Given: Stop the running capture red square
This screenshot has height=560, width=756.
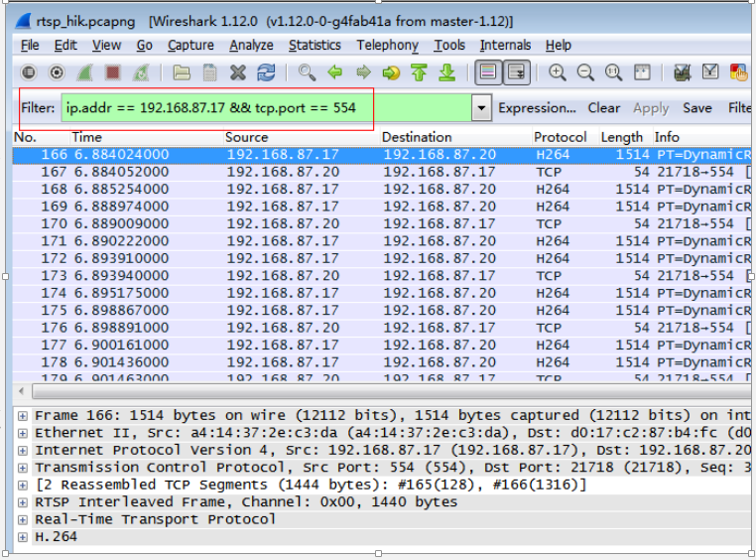Looking at the screenshot, I should point(113,72).
